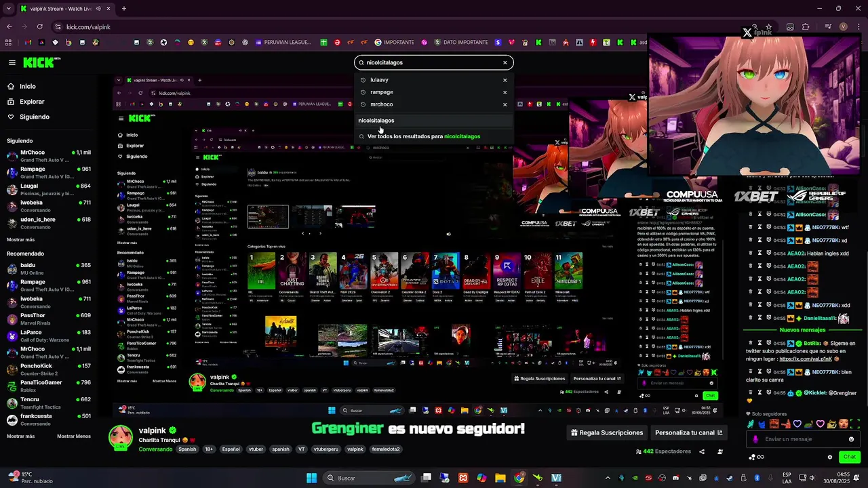This screenshot has height=488, width=868.
Task: Choose the nicolcitalagos search suggestion
Action: (434, 121)
